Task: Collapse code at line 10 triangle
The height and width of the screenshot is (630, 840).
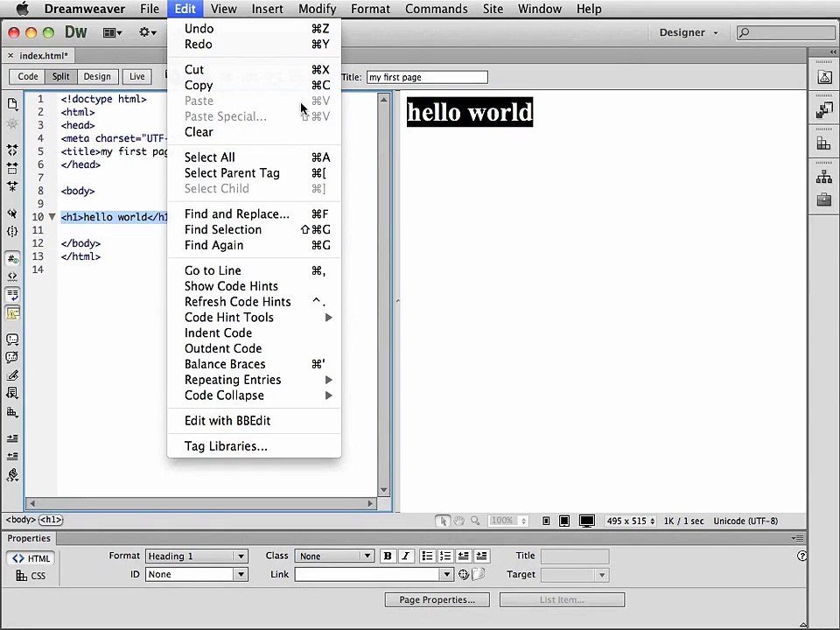Action: coord(52,217)
